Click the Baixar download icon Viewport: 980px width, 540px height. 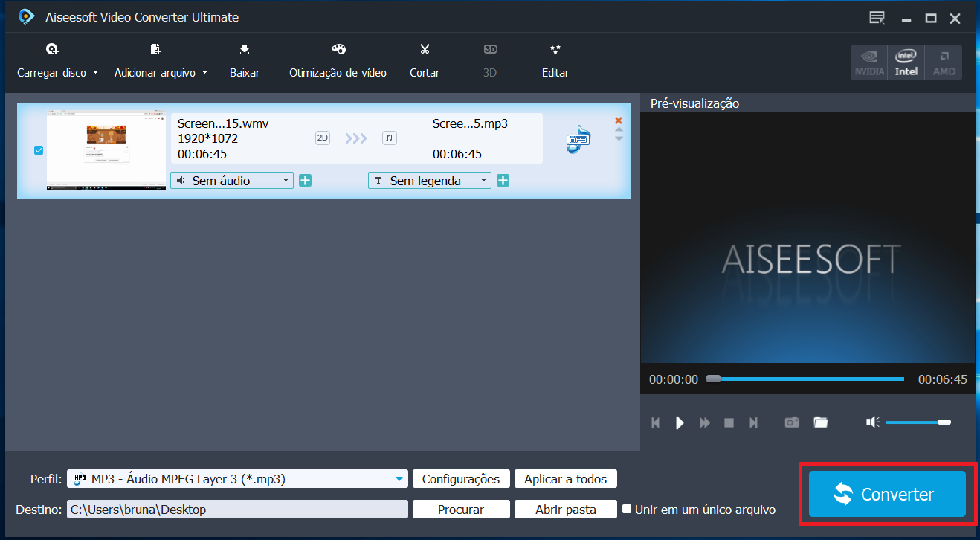(x=244, y=50)
